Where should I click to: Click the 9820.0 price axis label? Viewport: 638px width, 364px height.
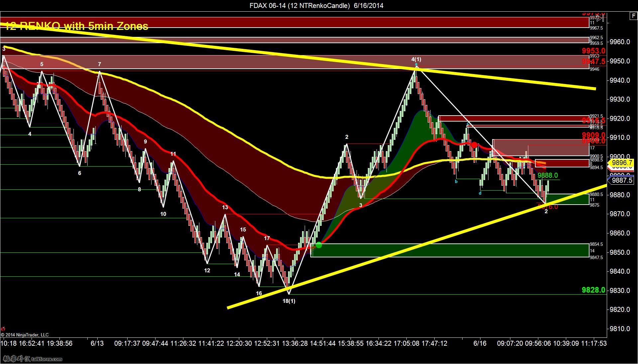(620, 310)
